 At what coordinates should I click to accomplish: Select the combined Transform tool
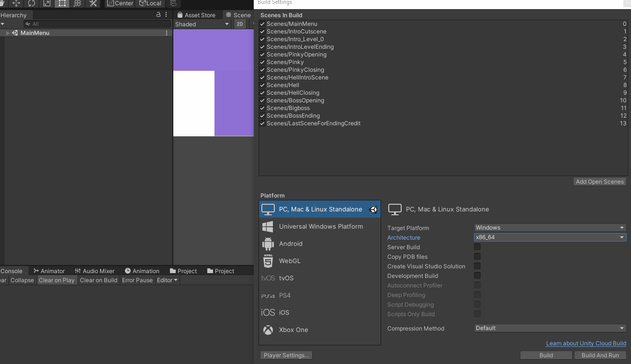pos(78,3)
